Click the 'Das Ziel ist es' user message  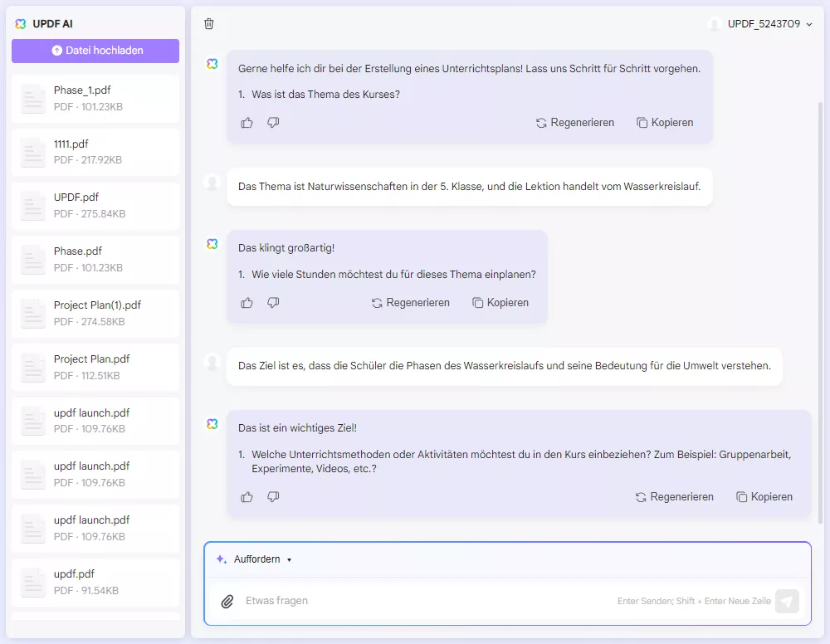505,366
